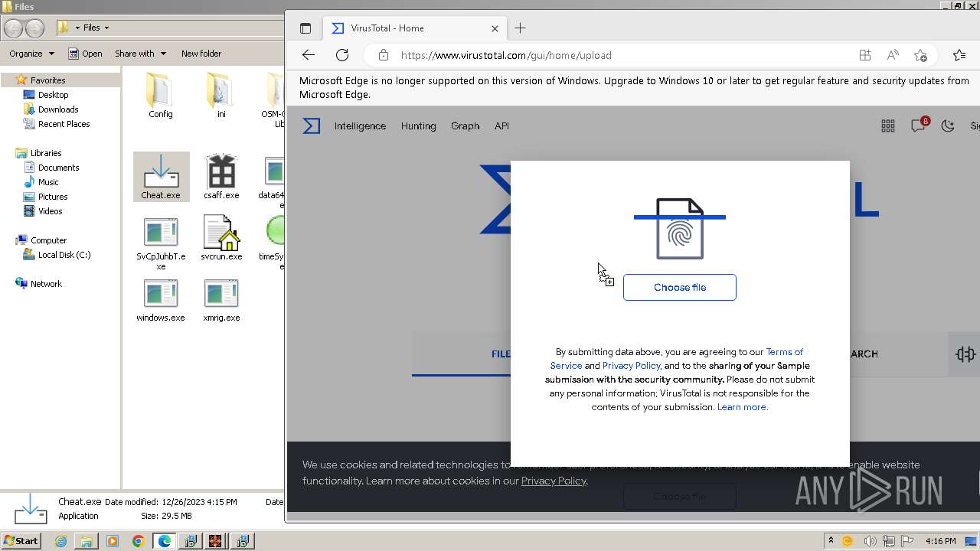Select Recent Places in navigation pane
980x551 pixels.
click(x=64, y=124)
